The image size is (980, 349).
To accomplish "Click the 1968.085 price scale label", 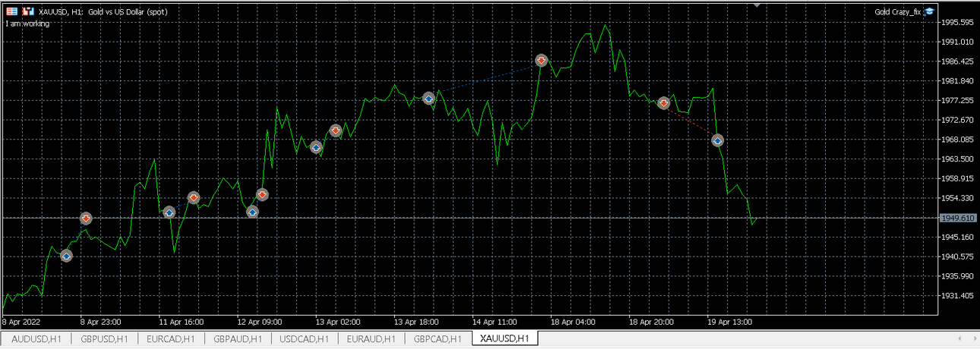I will [x=957, y=140].
